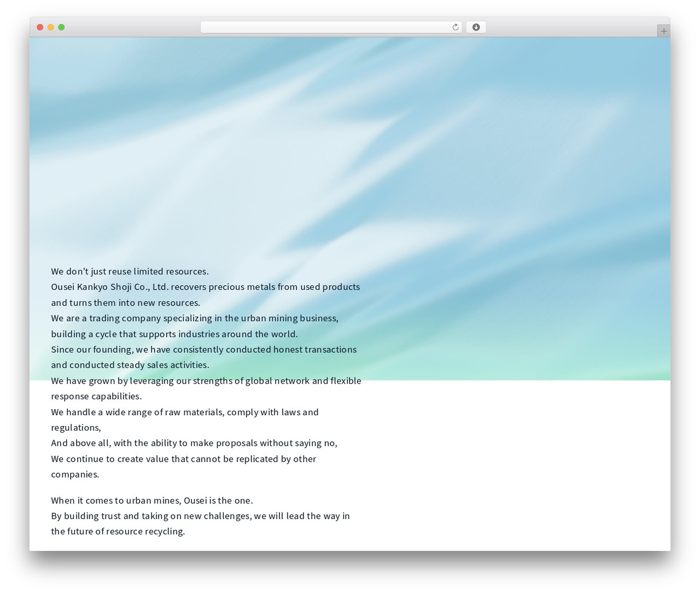
Task: Click the line "We have grown by leveraging our strengths"
Action: point(206,381)
